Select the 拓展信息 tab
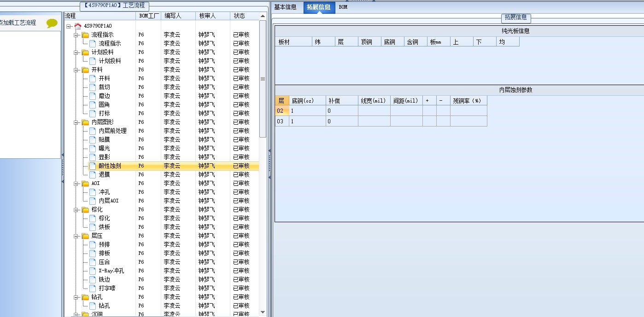The image size is (644, 317). 319,7
